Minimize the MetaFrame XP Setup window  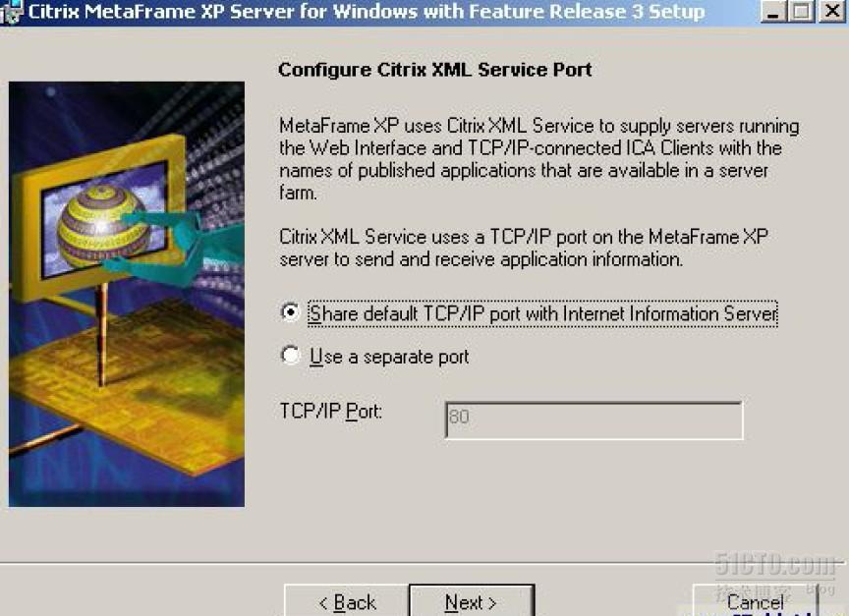772,12
